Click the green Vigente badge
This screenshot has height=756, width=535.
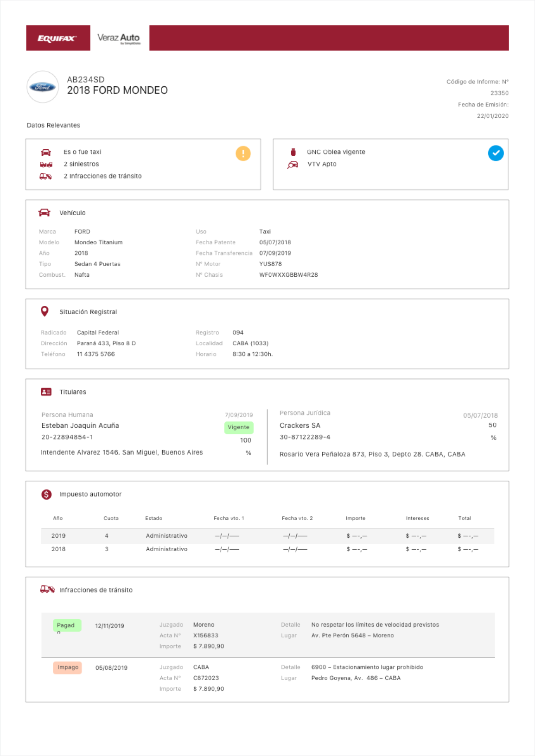coord(239,427)
